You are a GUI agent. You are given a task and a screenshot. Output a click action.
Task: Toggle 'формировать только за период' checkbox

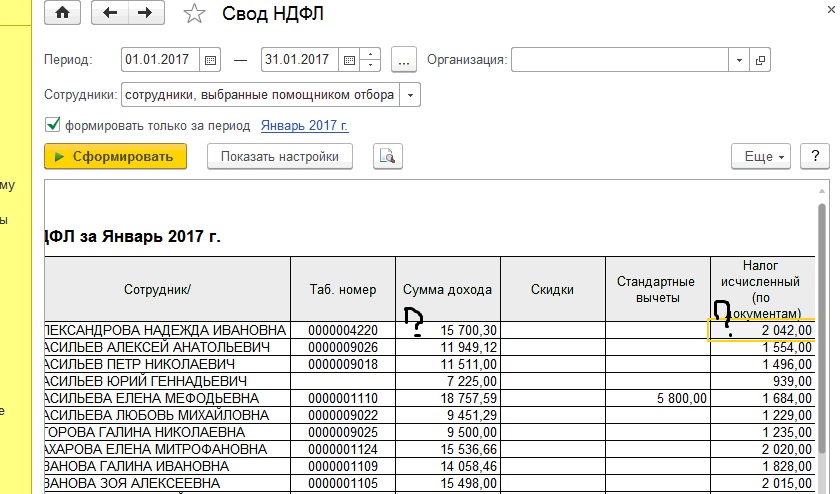coord(53,126)
